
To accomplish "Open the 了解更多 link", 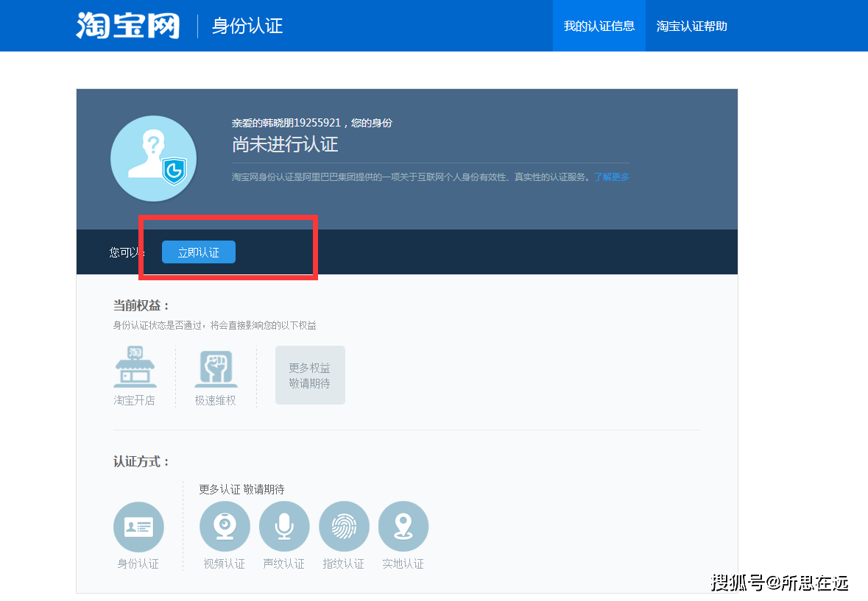I will (612, 177).
